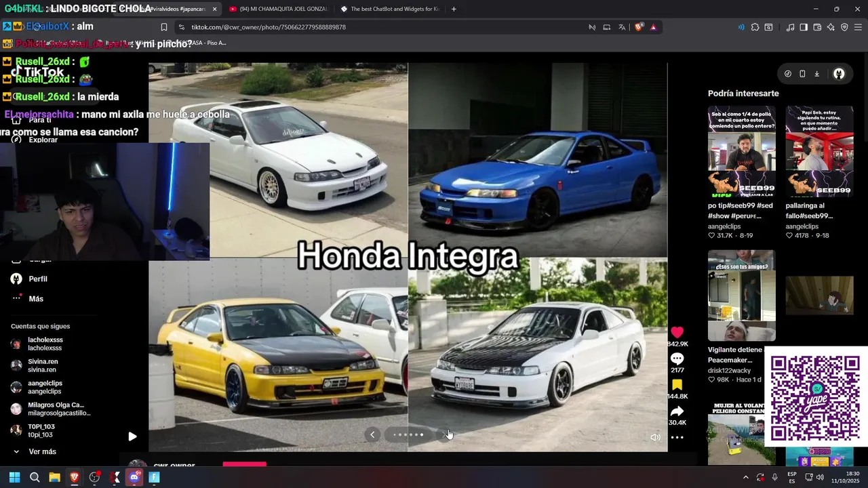The image size is (868, 488).
Task: Open the 'pallaringa al fallo#seeb99' video thumbnail
Action: (819, 151)
